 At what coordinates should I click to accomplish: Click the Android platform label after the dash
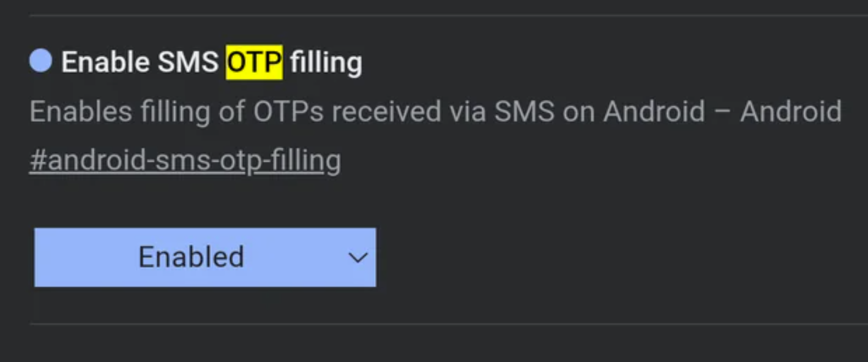790,111
